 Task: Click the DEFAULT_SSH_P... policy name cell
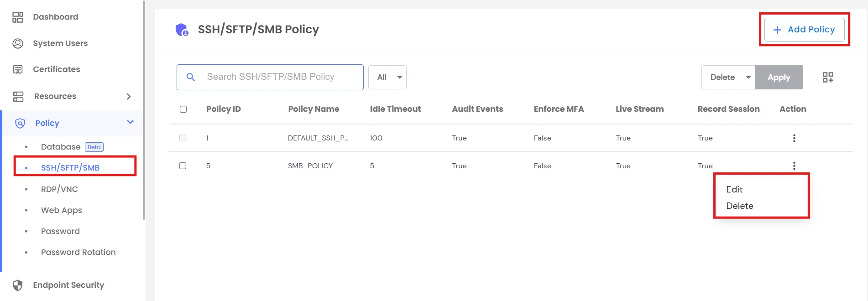point(318,138)
